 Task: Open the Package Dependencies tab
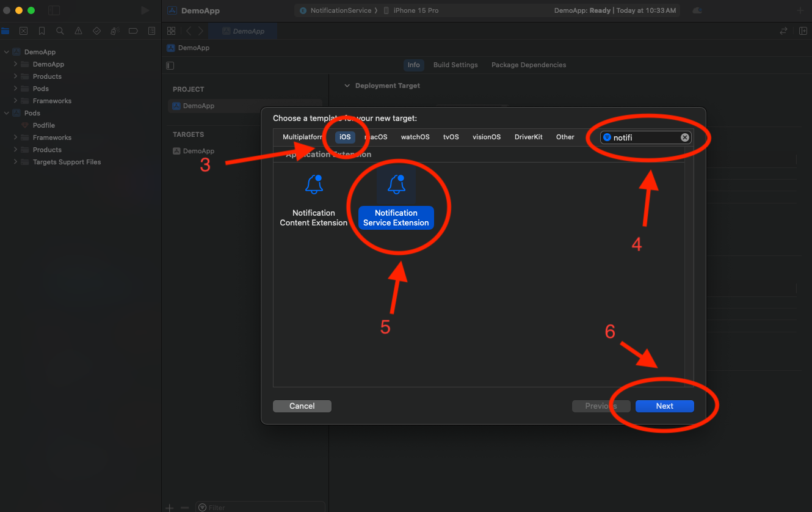point(529,65)
